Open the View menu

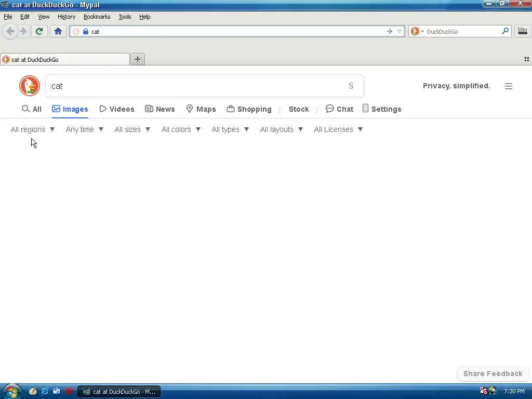tap(44, 17)
